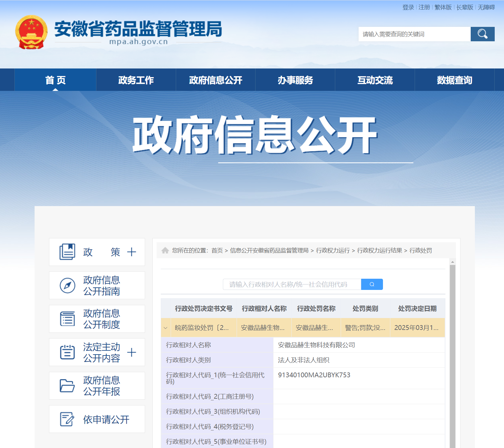This screenshot has height=448, width=504.
Task: Open the 互动交流 navigation menu
Action: 375,80
